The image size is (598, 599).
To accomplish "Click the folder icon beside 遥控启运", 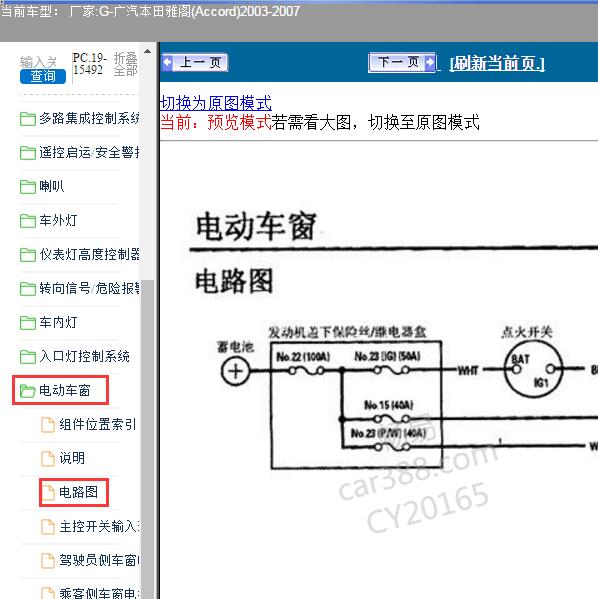I will tap(28, 153).
